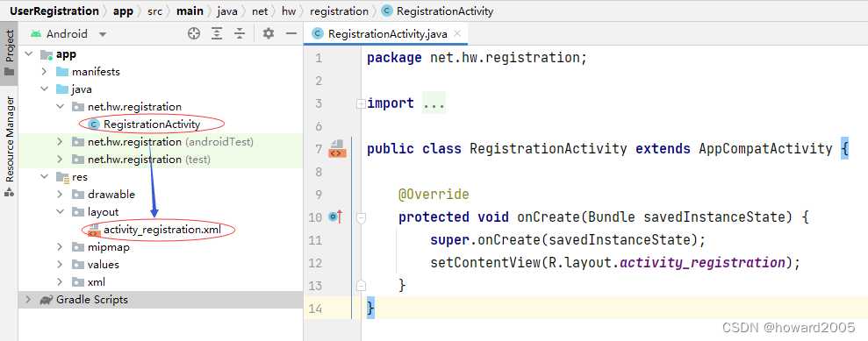
Task: Click AppCompatActivity in the class declaration
Action: 765,149
